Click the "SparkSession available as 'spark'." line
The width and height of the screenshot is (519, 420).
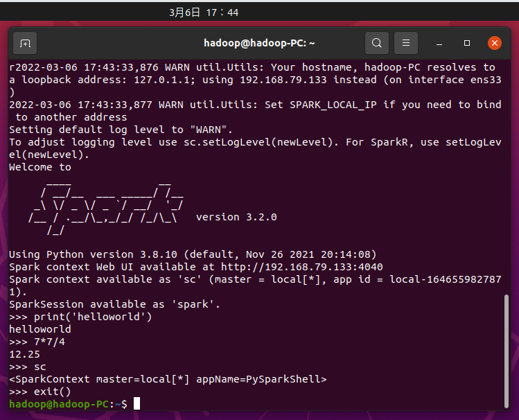pyautogui.click(x=114, y=304)
